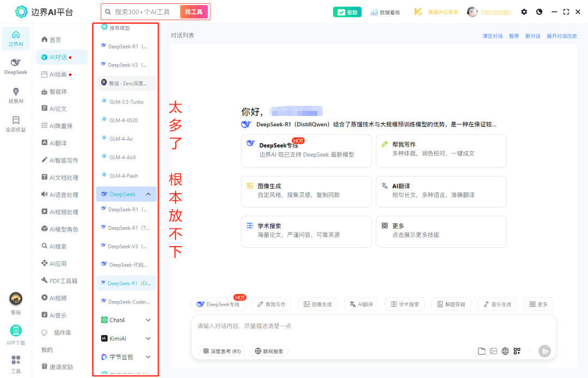Toggle 深度思考 (R1) mode
The width and height of the screenshot is (588, 378).
point(222,351)
